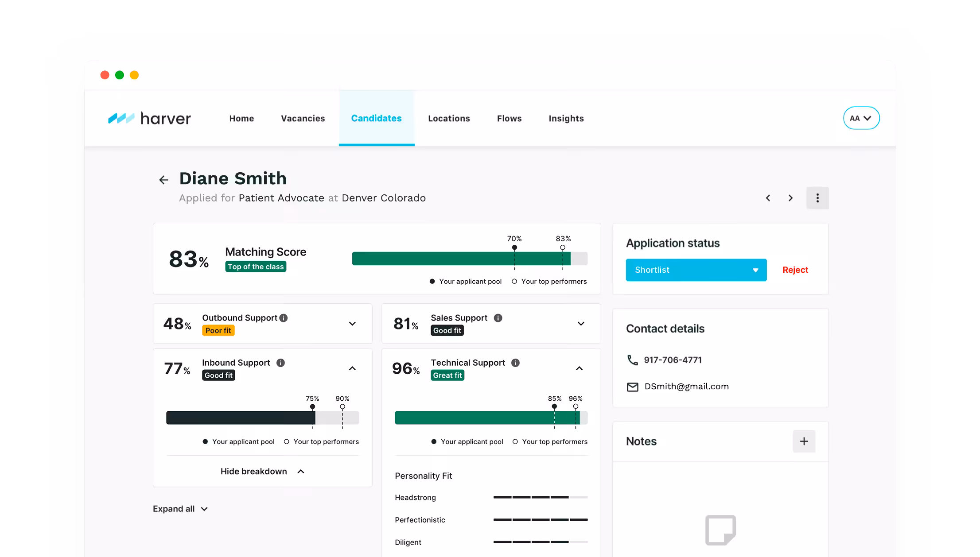Open the AA account menu
This screenshot has height=557, width=980.
861,118
